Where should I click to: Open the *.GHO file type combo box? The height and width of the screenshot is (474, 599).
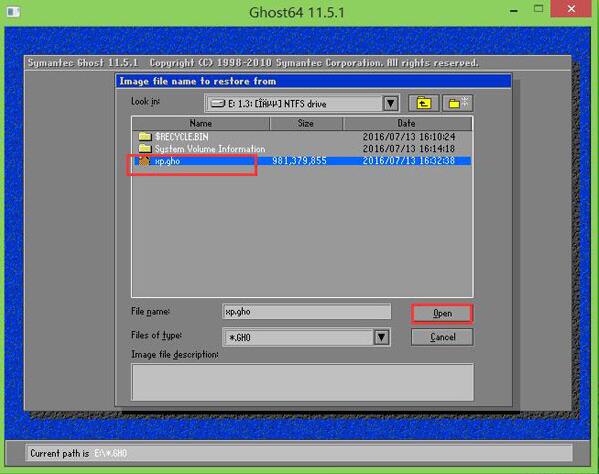306,337
